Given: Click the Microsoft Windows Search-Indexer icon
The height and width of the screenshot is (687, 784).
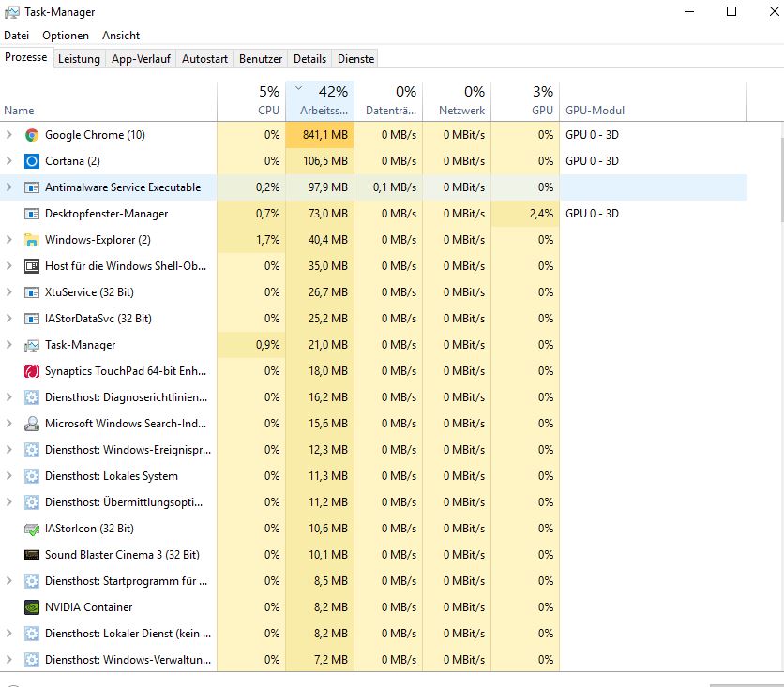Looking at the screenshot, I should [x=32, y=424].
